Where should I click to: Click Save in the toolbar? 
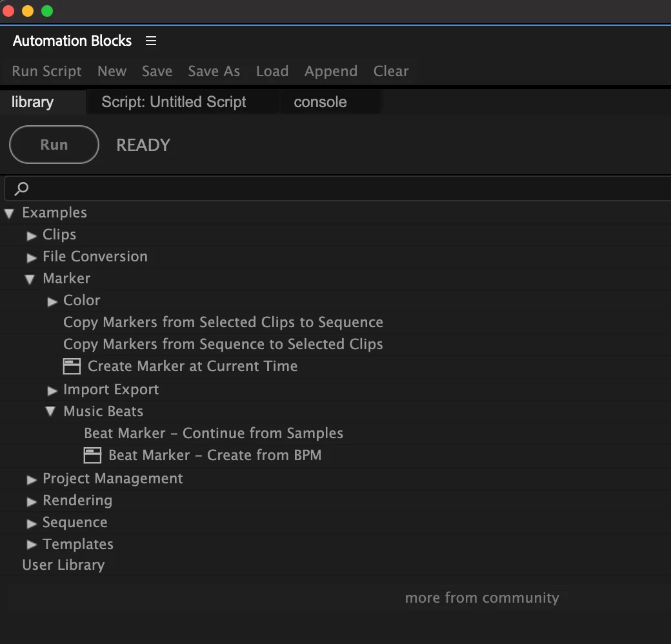coord(157,71)
